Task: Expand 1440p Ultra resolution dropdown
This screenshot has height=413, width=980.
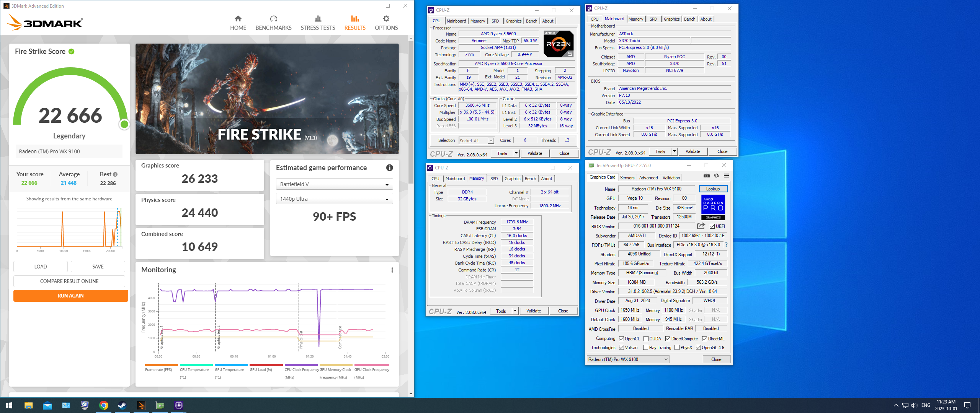Action: pyautogui.click(x=334, y=199)
